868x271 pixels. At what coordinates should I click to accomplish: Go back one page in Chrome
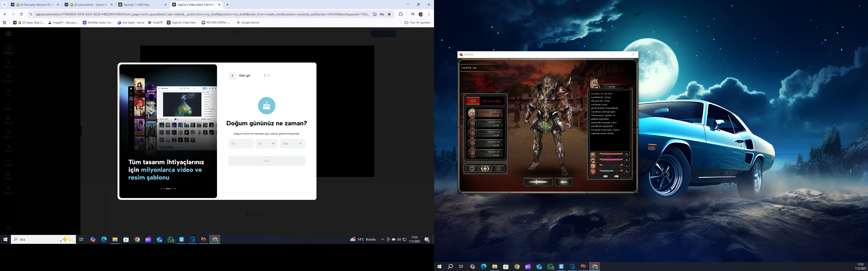(x=5, y=14)
